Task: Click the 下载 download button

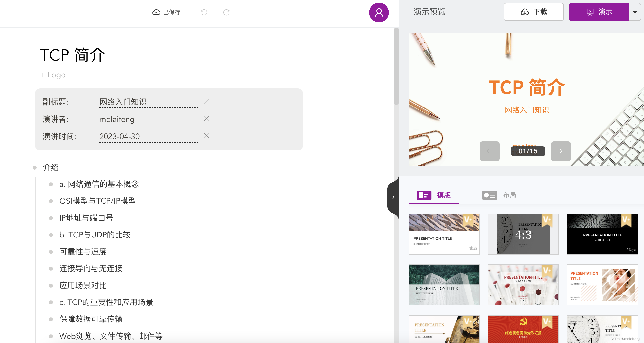Action: pos(534,12)
